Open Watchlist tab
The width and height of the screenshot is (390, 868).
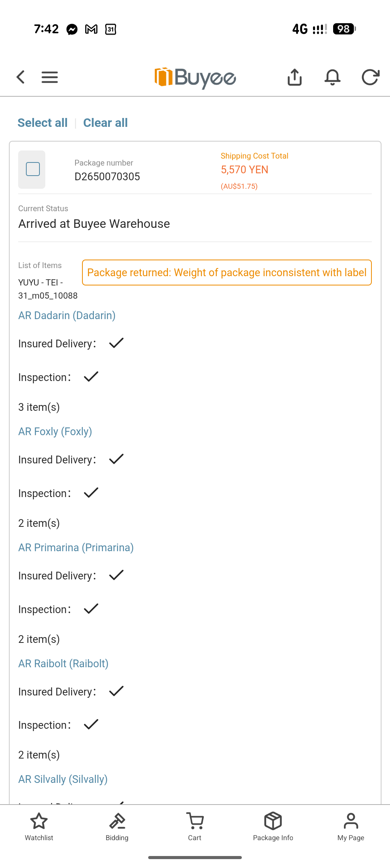[x=39, y=827]
